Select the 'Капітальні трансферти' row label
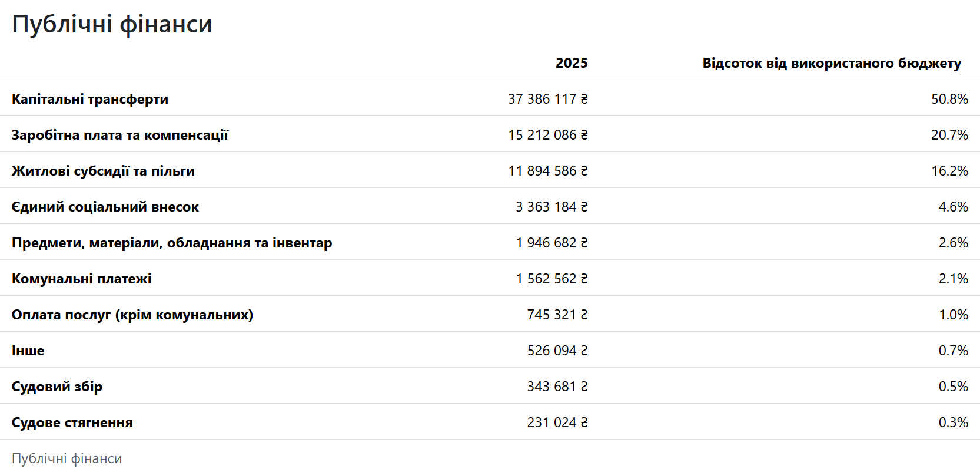 [x=90, y=99]
